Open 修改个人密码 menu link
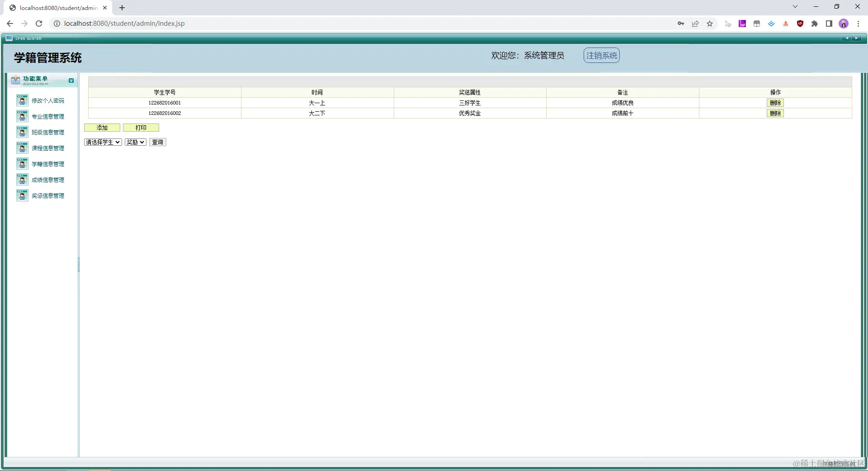 pyautogui.click(x=48, y=101)
